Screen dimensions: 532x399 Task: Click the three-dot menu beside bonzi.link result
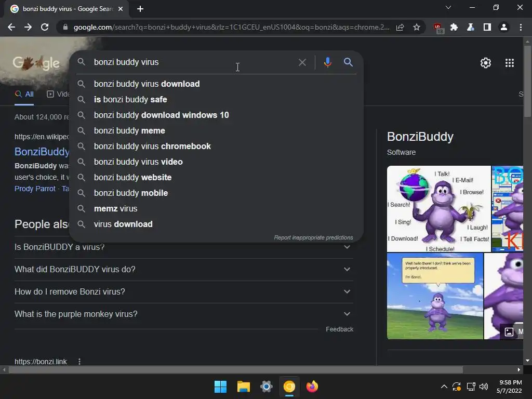coord(79,362)
